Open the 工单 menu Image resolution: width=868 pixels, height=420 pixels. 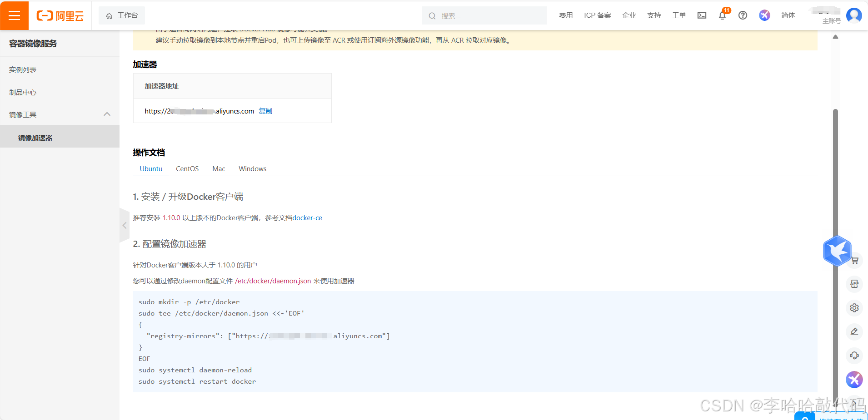click(679, 15)
